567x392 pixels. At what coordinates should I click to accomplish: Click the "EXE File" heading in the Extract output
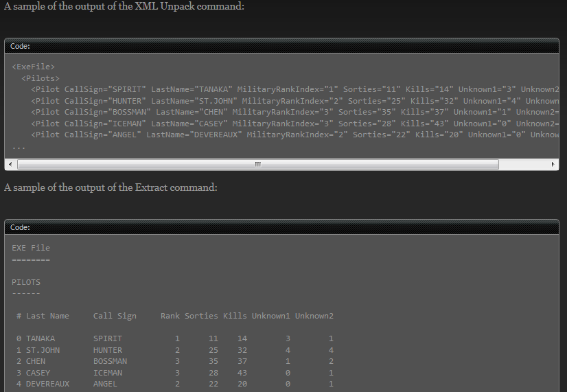click(x=31, y=248)
